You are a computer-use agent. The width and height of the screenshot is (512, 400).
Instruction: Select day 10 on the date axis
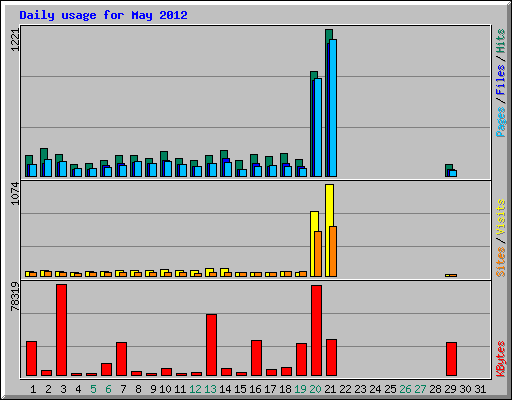165,389
